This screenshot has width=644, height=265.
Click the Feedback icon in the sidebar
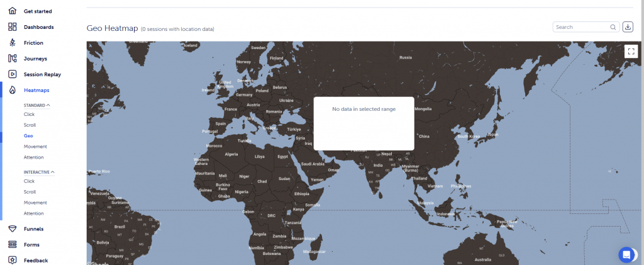[x=12, y=260]
